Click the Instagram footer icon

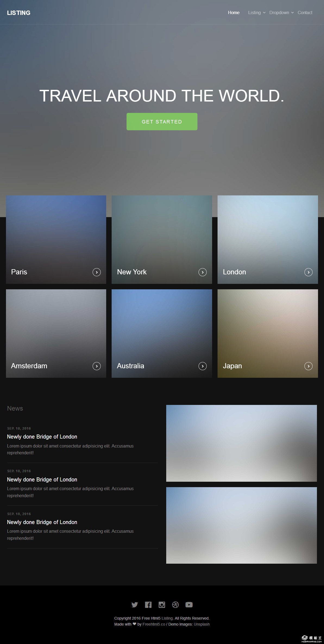162,604
